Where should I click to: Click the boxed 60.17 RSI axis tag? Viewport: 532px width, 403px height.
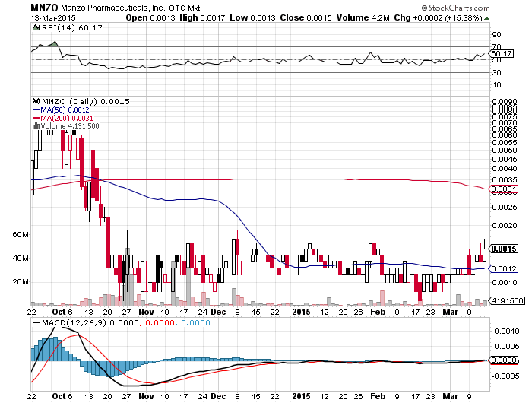tap(502, 54)
